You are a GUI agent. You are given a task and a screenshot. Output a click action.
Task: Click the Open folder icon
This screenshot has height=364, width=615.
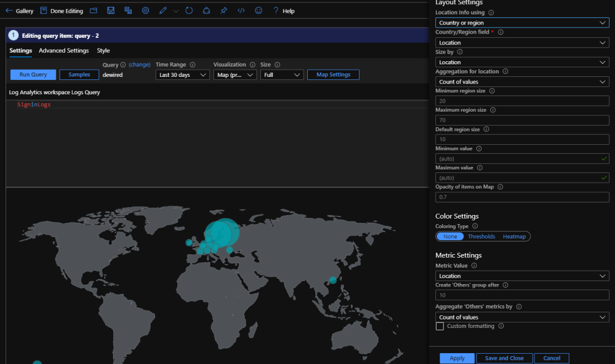(93, 11)
